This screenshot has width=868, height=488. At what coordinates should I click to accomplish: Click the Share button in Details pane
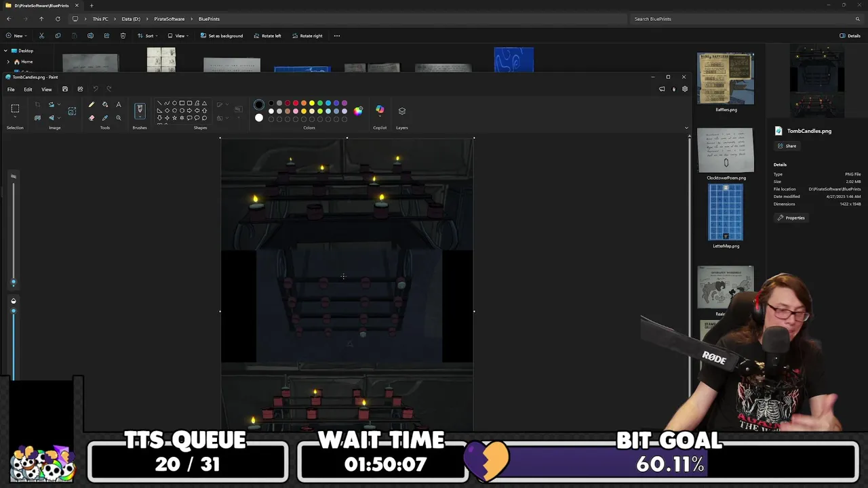pyautogui.click(x=787, y=146)
